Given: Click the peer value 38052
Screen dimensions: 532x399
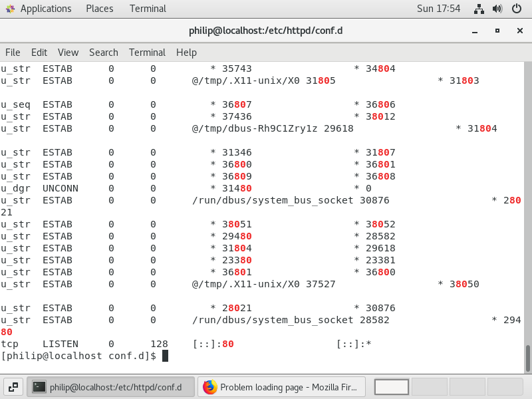Looking at the screenshot, I should [380, 224].
